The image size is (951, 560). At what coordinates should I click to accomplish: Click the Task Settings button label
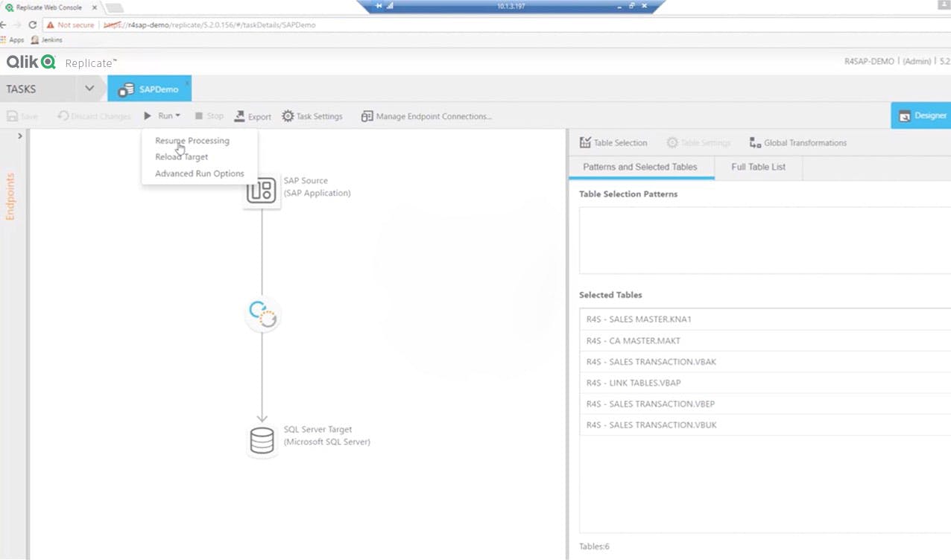coord(319,116)
